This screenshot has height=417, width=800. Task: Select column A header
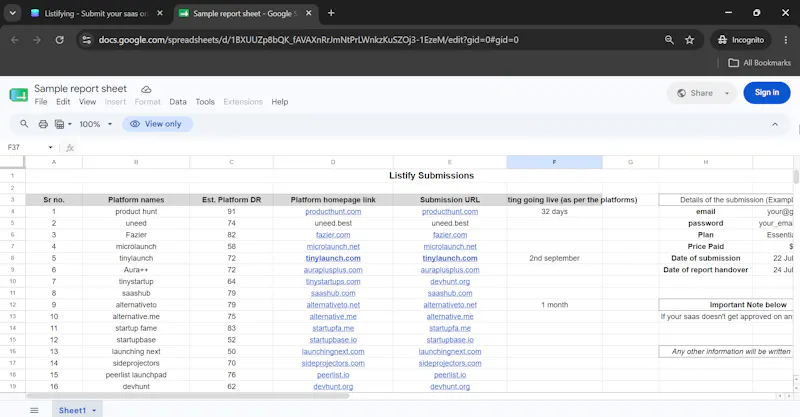[x=54, y=162]
